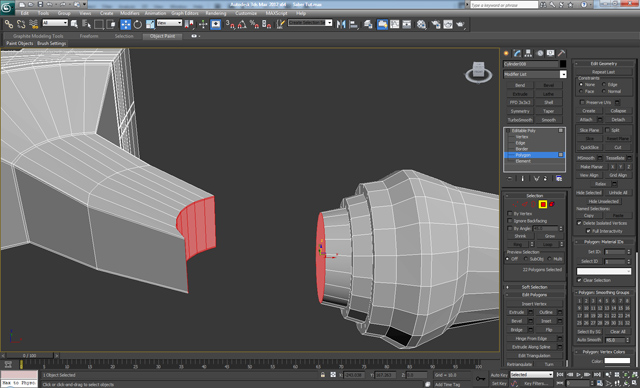Collapse the Polygon: Smoothing Groups rollout
The width and height of the screenshot is (640, 388).
(x=603, y=293)
